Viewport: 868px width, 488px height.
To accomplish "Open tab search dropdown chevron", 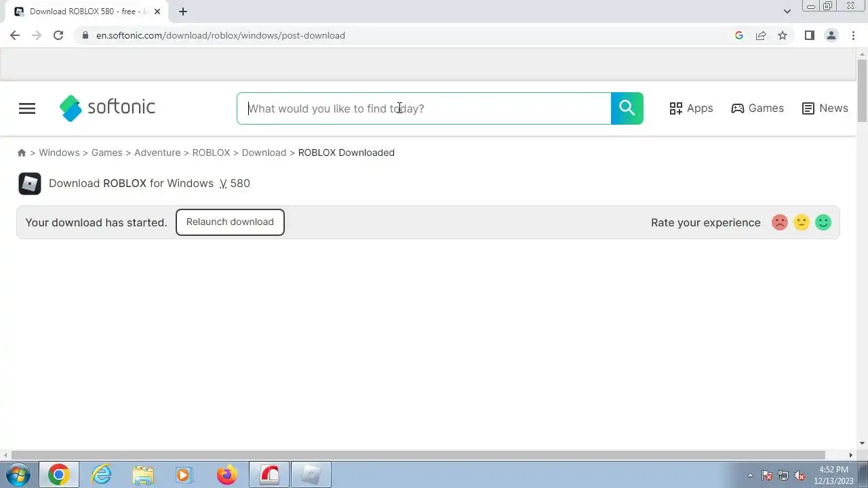I will click(x=787, y=12).
